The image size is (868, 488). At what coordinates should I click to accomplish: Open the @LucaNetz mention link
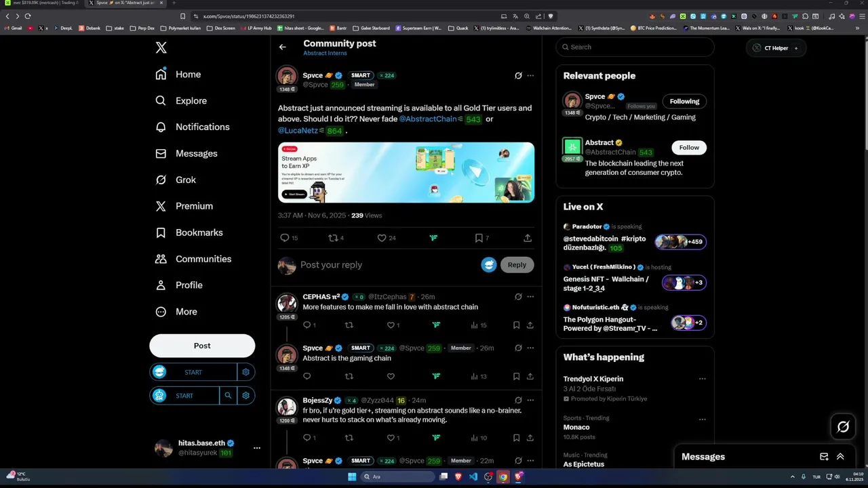(x=298, y=130)
